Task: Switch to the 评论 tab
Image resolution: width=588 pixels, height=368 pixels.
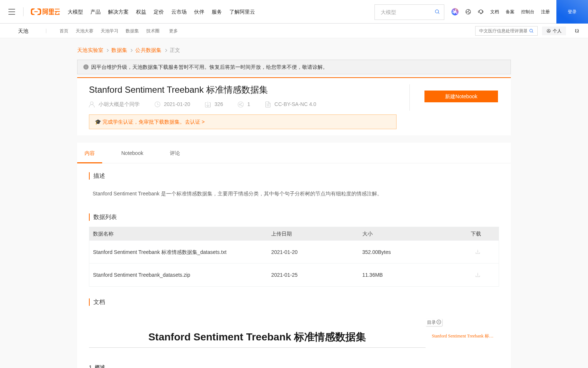Action: tap(175, 153)
